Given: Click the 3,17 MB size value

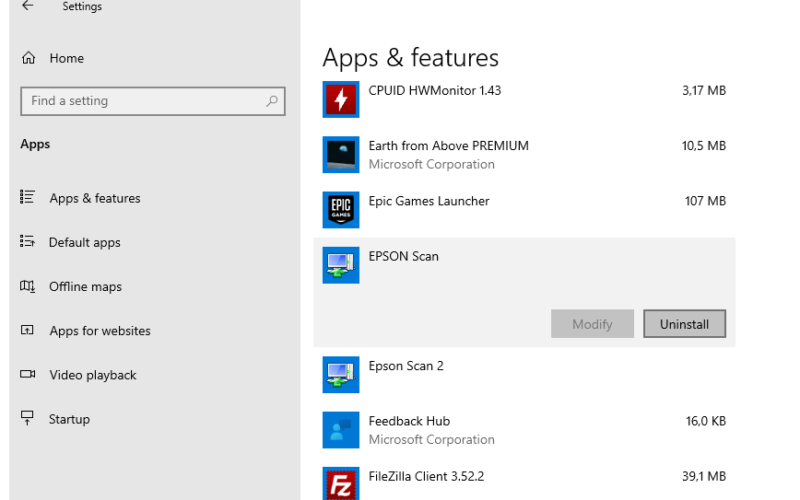Looking at the screenshot, I should (x=704, y=91).
